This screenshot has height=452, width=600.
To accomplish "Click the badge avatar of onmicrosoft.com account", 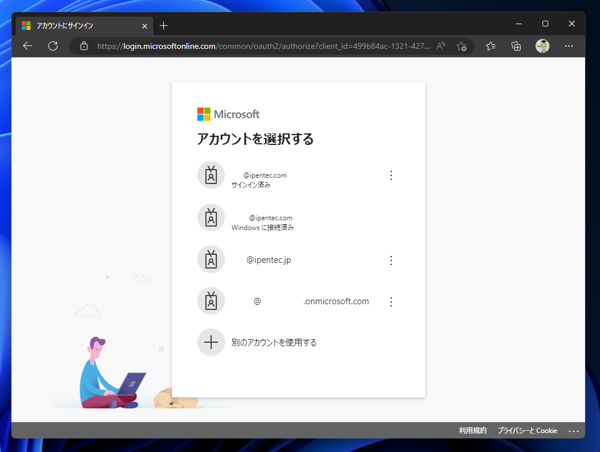I will pos(211,301).
